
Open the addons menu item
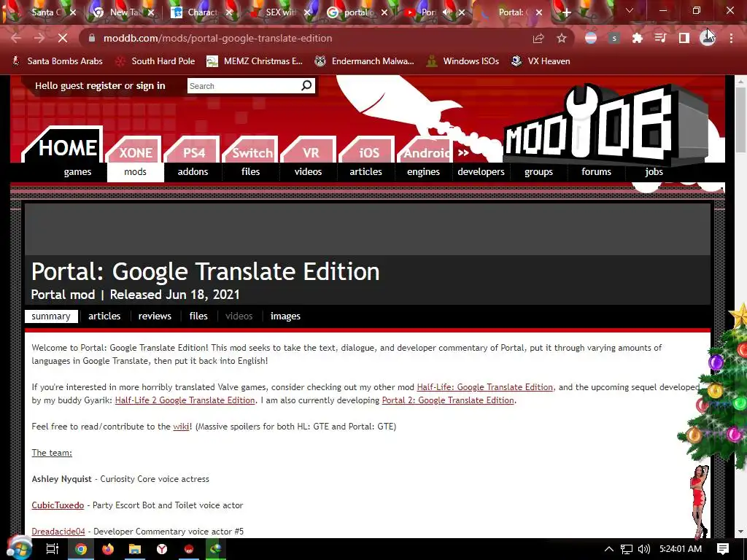click(193, 171)
